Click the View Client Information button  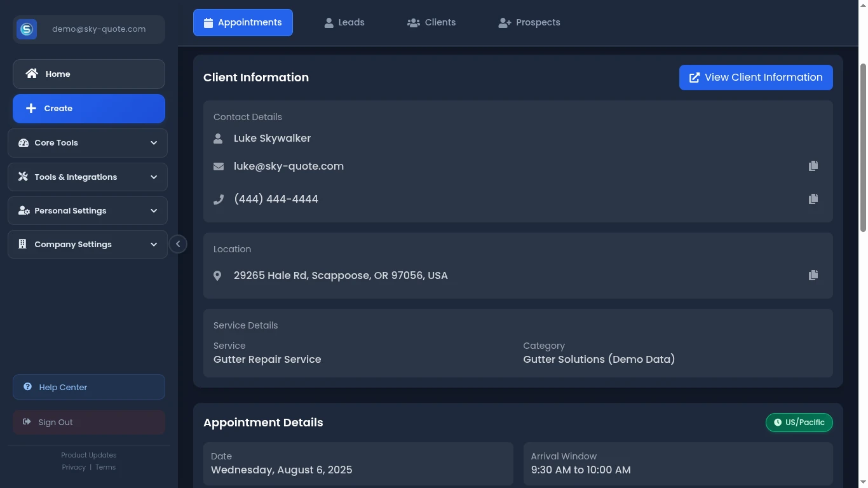coord(756,77)
